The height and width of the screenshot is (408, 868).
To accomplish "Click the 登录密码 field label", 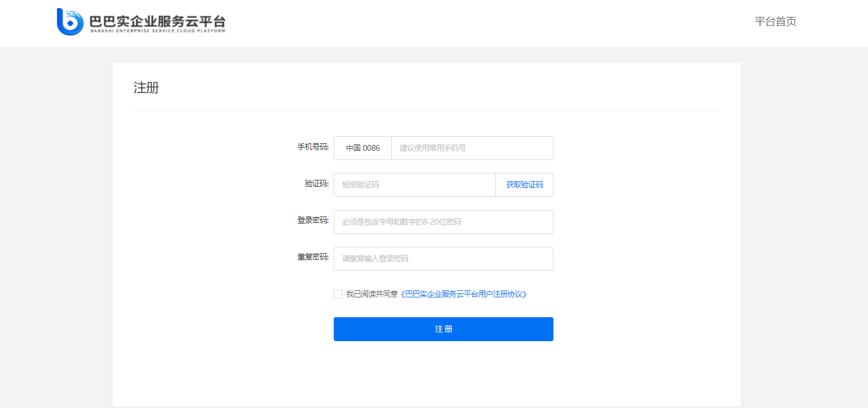I will coord(313,221).
